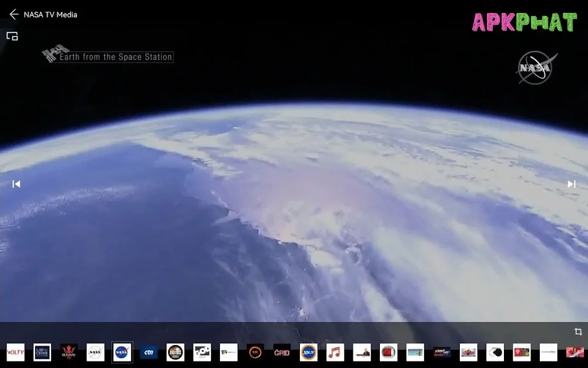Image resolution: width=588 pixels, height=368 pixels.
Task: Click the Earth from the Space Station caption
Action: (x=115, y=57)
